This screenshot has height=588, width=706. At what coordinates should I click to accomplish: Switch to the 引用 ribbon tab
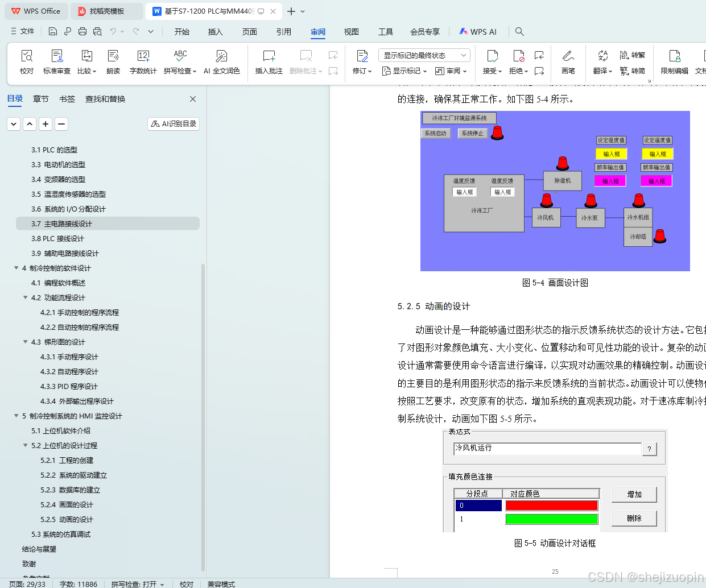(284, 32)
